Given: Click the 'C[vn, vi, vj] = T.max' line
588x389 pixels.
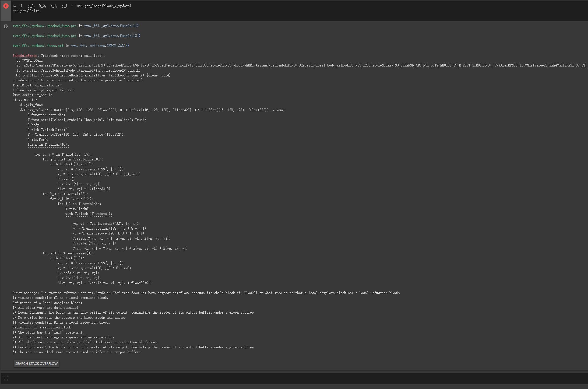Looking at the screenshot, I should point(105,283).
